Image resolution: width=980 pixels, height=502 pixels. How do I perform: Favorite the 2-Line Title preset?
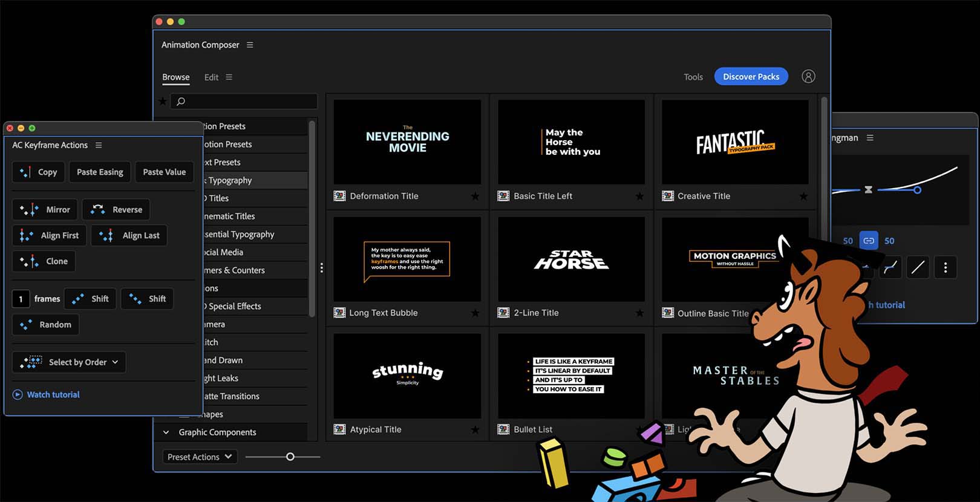pyautogui.click(x=639, y=313)
